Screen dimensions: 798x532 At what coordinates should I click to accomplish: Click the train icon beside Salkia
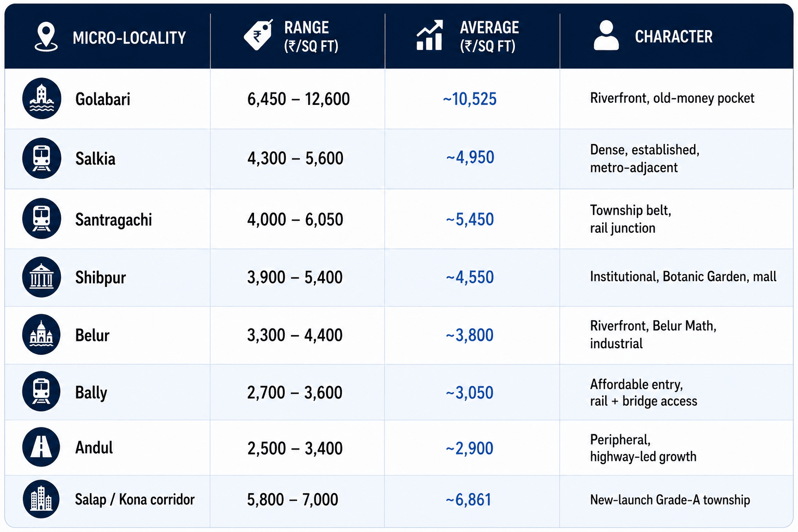click(x=42, y=158)
